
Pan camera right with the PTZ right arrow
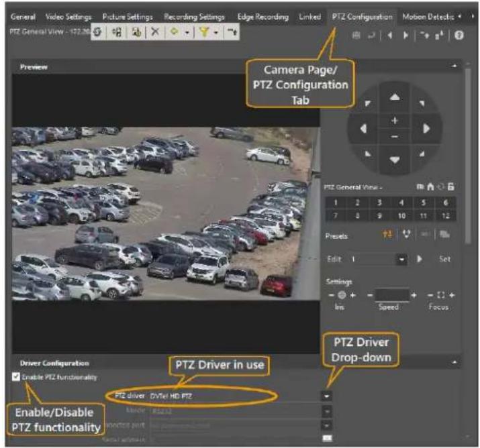426,129
